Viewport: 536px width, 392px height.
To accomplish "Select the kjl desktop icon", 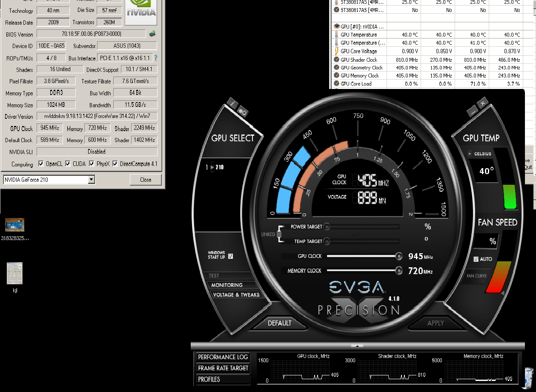I will tap(15, 278).
